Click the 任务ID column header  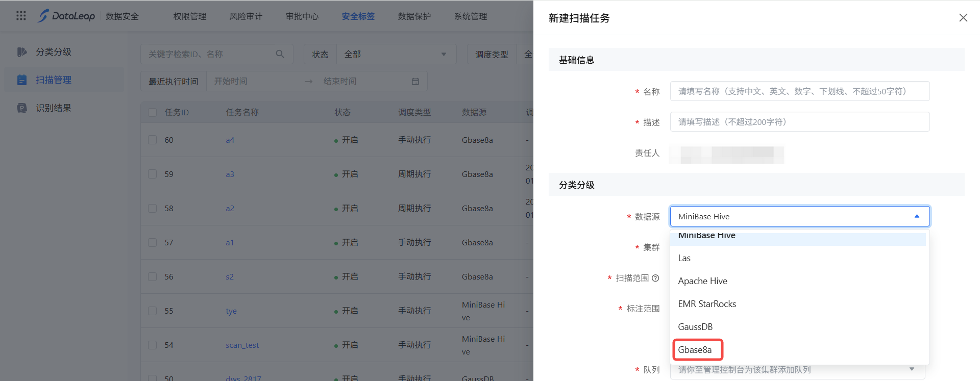(x=177, y=112)
